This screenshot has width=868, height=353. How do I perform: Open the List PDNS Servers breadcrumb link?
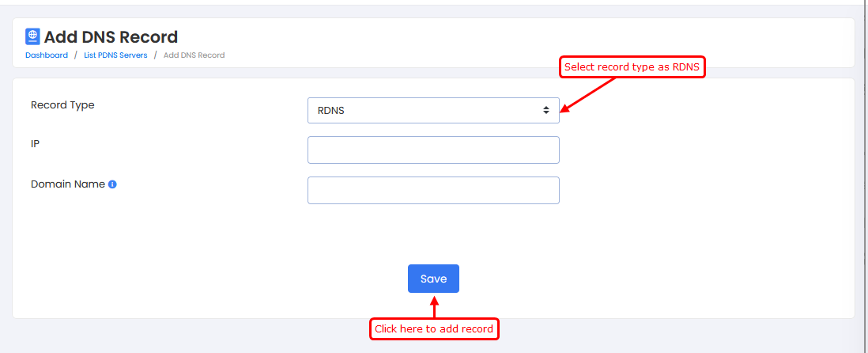click(x=115, y=55)
